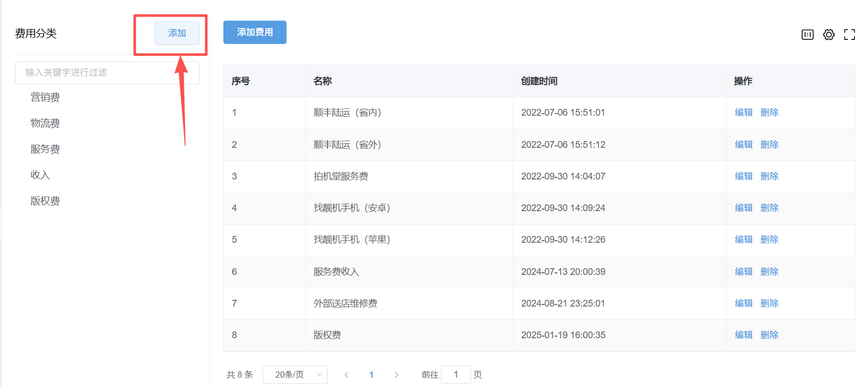The width and height of the screenshot is (868, 388).
Task: Delete the 版权费 row in the table
Action: [769, 335]
